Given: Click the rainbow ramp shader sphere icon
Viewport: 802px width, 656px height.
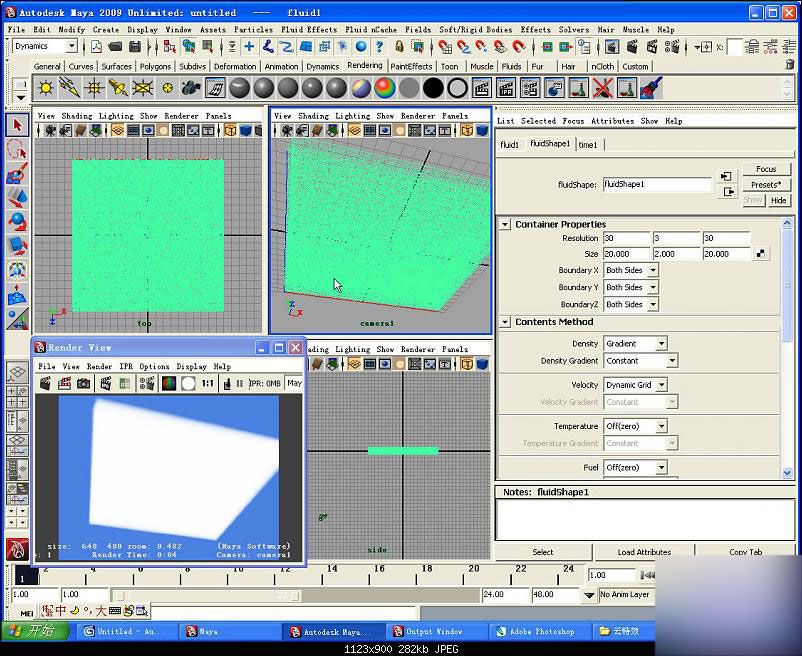Looking at the screenshot, I should coord(384,88).
